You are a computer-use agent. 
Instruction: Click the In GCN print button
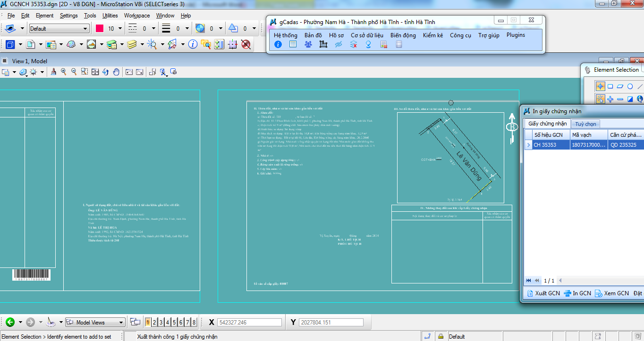[x=577, y=293]
